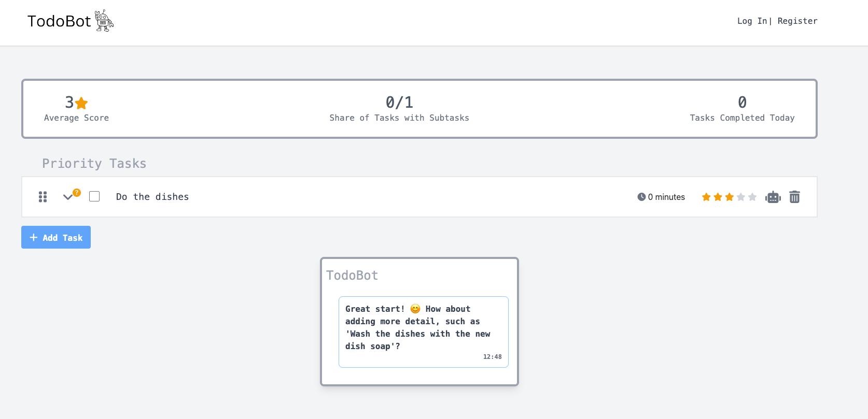868x419 pixels.
Task: Click the Add Task button
Action: coord(56,237)
